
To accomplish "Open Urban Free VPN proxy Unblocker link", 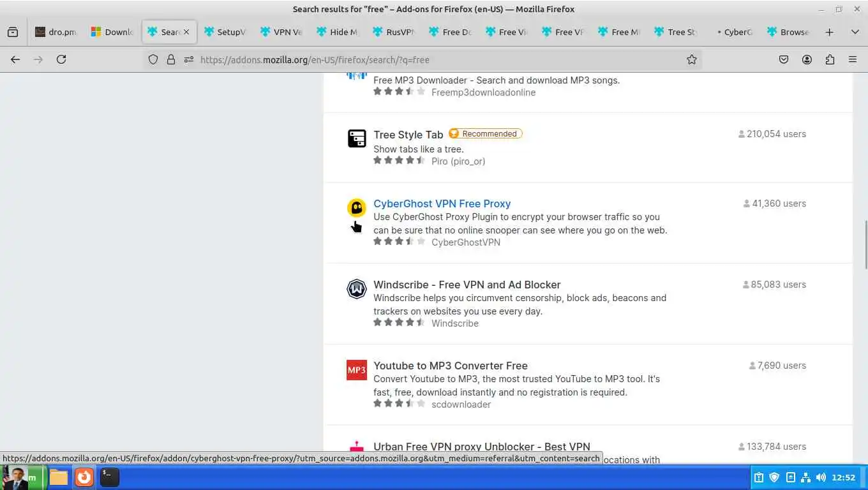I will point(482,447).
